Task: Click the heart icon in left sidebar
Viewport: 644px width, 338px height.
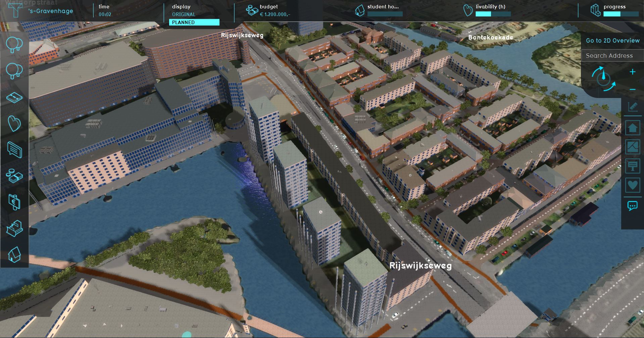Action: click(14, 124)
